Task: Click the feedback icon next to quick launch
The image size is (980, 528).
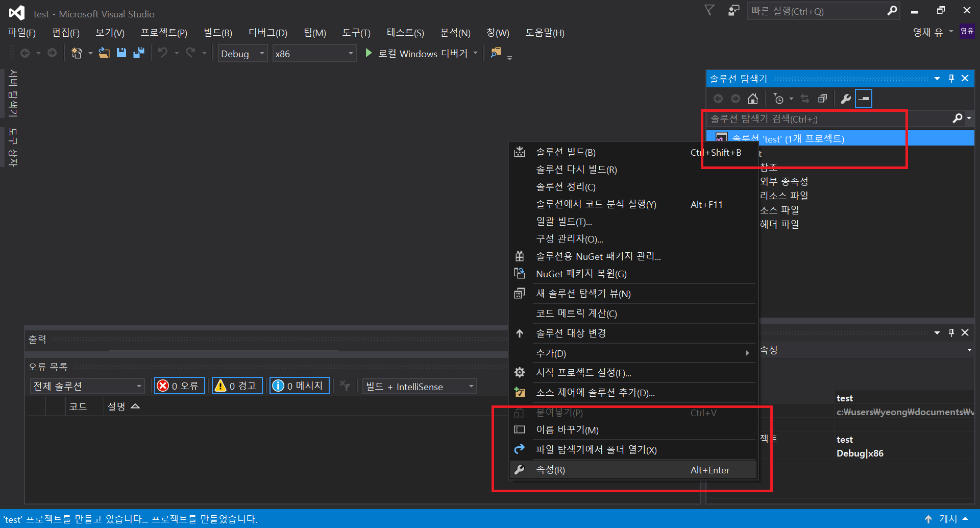Action: 733,11
